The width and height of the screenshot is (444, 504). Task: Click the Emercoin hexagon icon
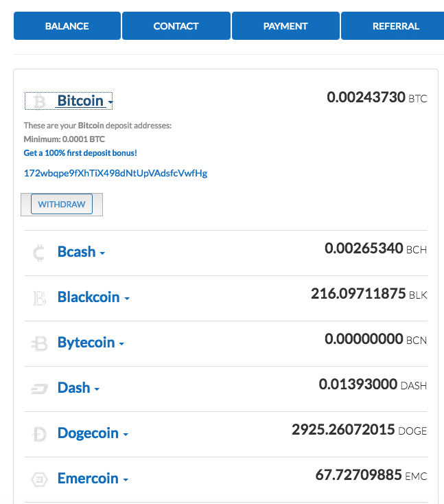click(x=39, y=479)
